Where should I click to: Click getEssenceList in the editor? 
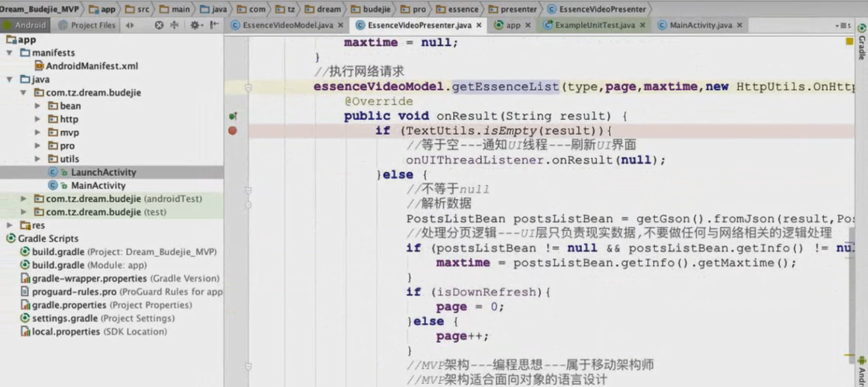[x=505, y=87]
